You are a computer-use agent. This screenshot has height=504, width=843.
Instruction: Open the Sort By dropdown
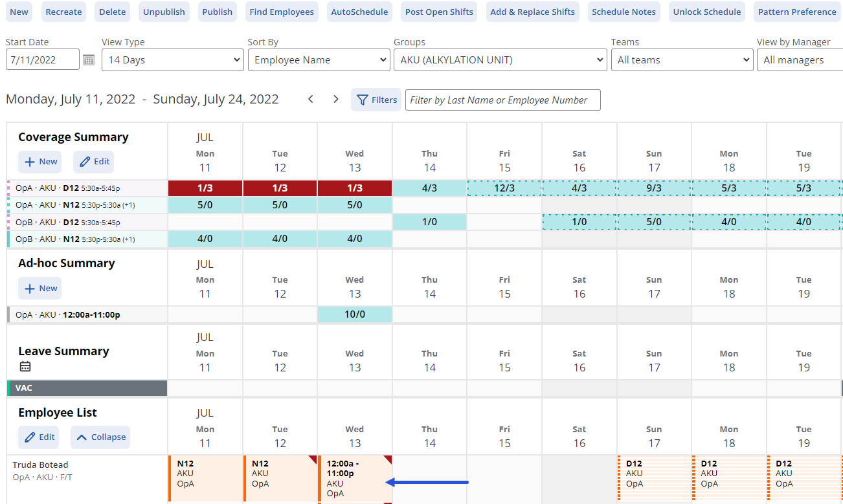point(319,60)
